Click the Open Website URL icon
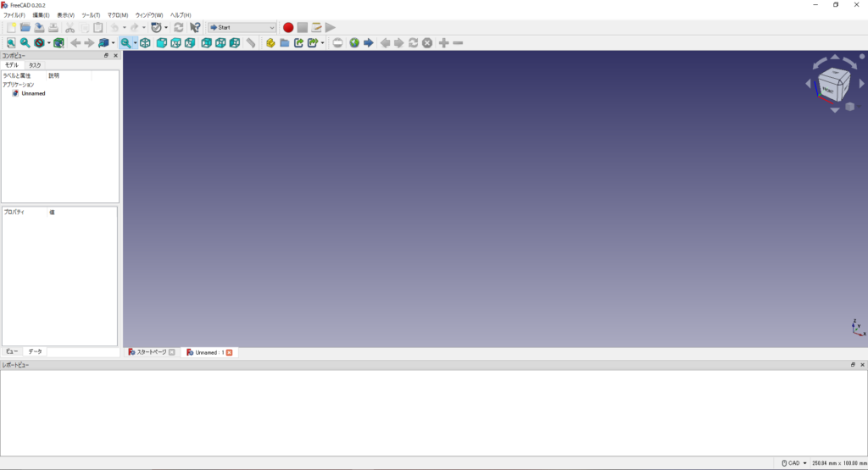 (337, 42)
